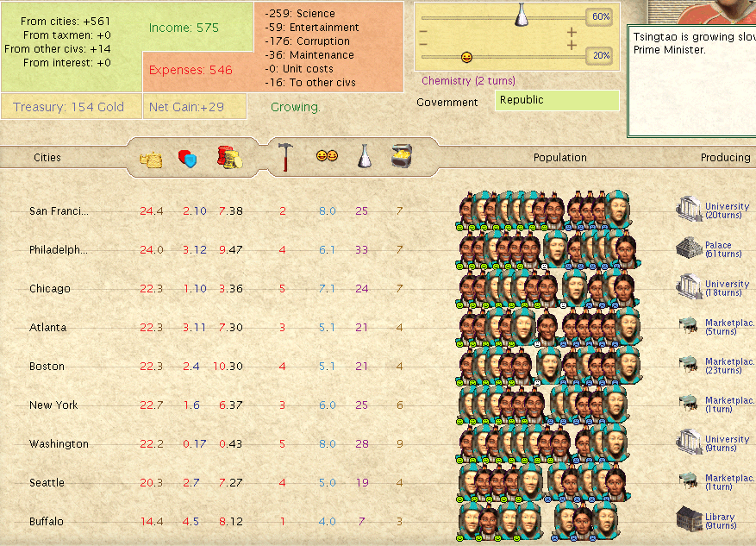
Task: Change Buffalo's Library (9turns) production
Action: click(721, 521)
